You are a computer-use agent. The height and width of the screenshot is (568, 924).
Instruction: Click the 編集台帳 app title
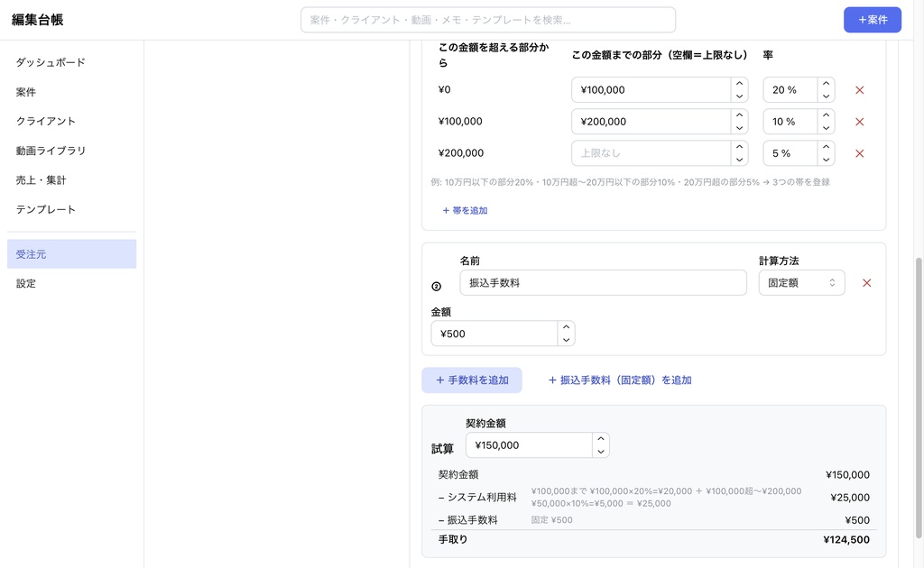point(37,20)
